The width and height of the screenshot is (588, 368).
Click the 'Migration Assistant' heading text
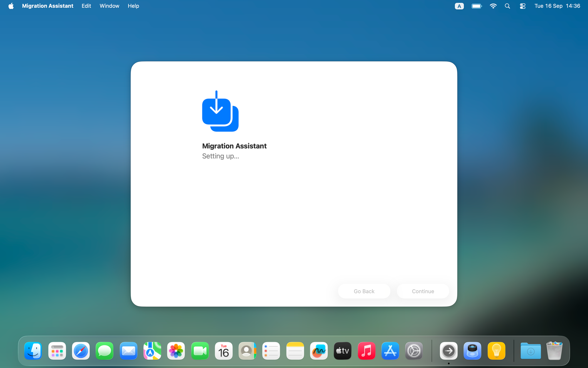pyautogui.click(x=234, y=146)
